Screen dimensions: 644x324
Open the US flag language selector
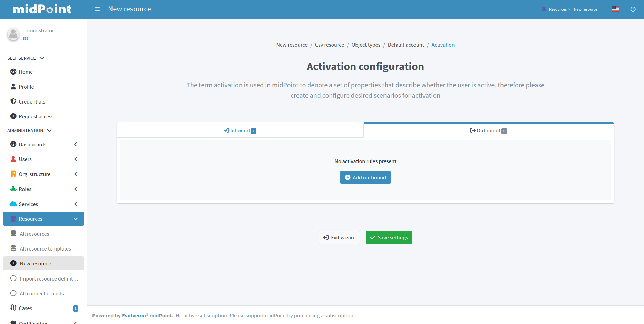[615, 9]
